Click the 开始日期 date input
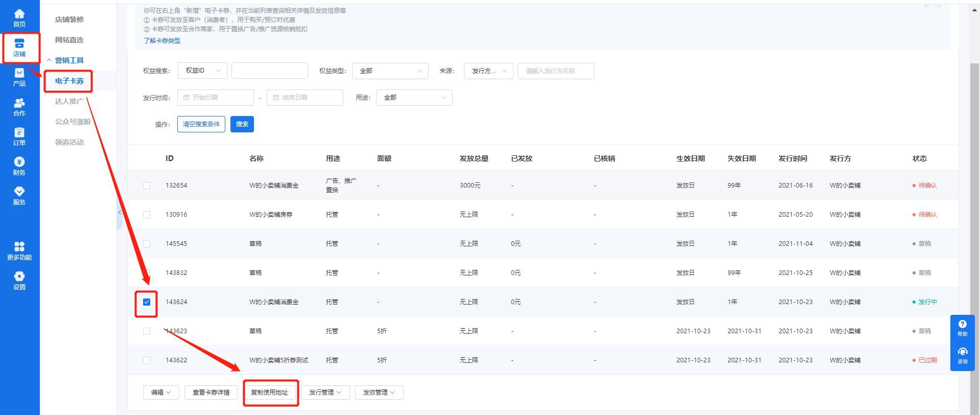Image resolution: width=980 pixels, height=415 pixels. 216,98
